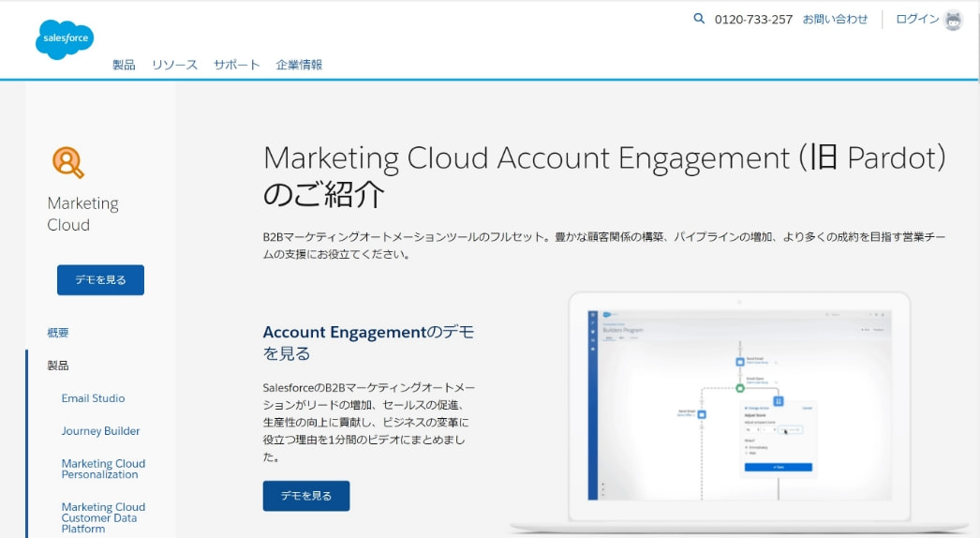The image size is (980, 538).
Task: Click デモを見る button under Account Engagement text
Action: [x=306, y=496]
